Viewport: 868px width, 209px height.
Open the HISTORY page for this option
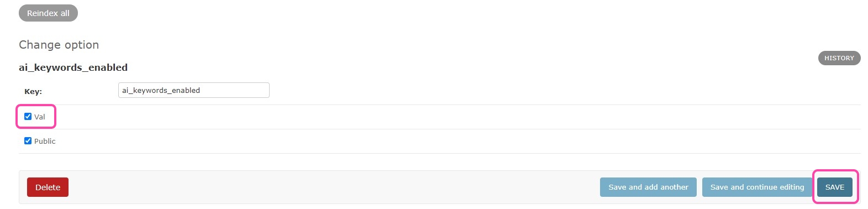839,58
